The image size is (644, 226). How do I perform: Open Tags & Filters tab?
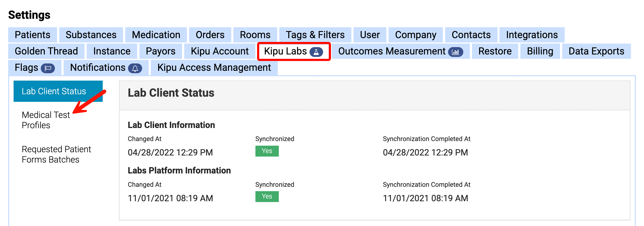[x=315, y=35]
